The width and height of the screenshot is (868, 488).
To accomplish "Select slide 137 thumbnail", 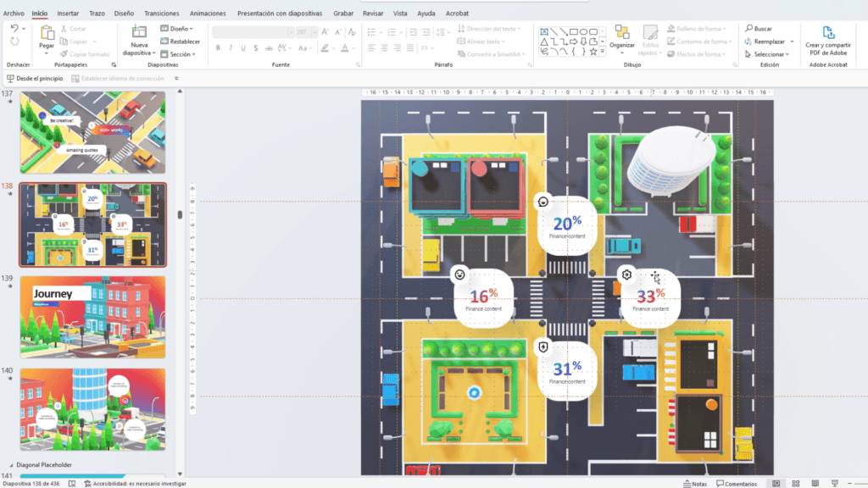I will point(93,133).
